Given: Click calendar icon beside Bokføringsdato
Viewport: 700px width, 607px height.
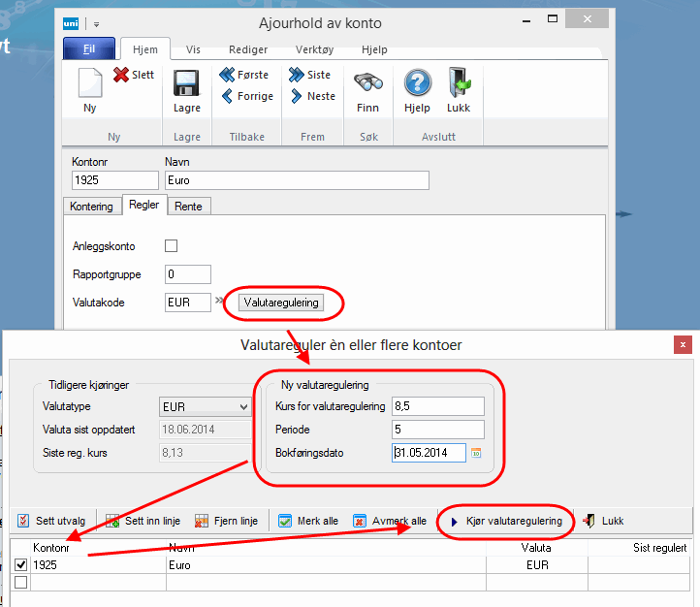Looking at the screenshot, I should pyautogui.click(x=476, y=453).
